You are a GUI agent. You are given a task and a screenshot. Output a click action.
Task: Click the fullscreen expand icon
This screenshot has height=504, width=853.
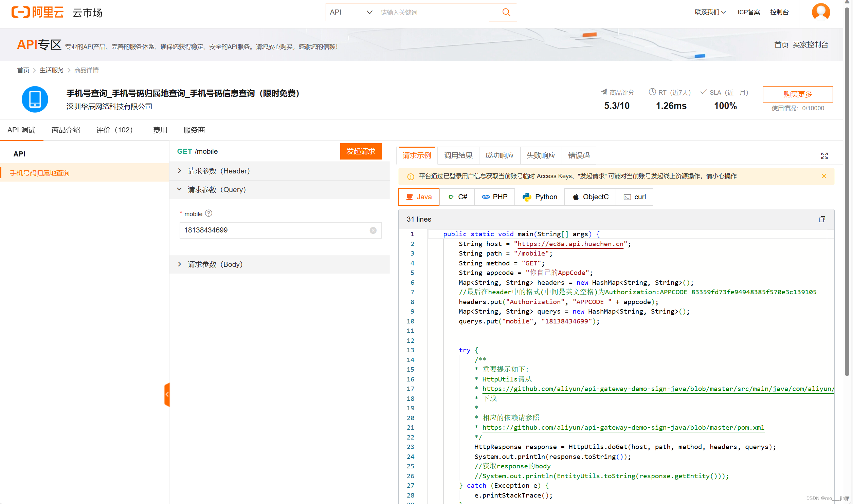coord(824,155)
